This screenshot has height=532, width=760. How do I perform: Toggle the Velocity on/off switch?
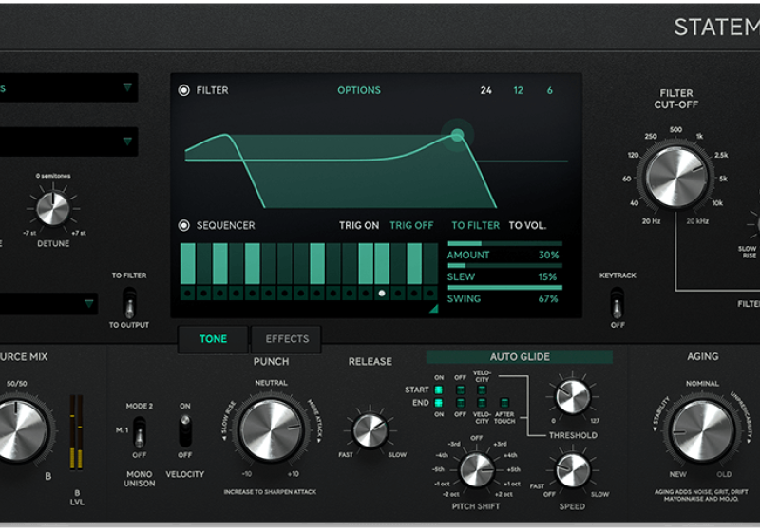pos(185,430)
